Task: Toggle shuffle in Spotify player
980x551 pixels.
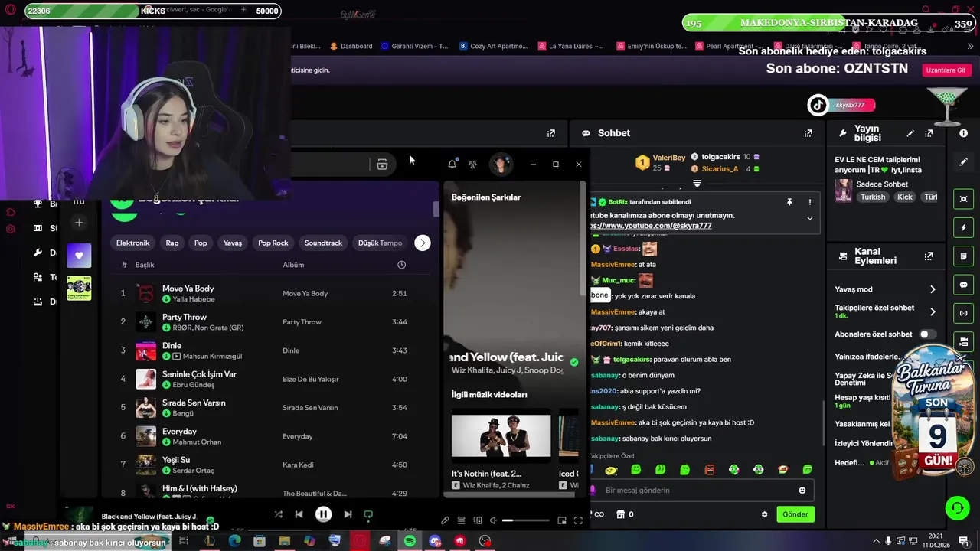Action: [x=278, y=515]
